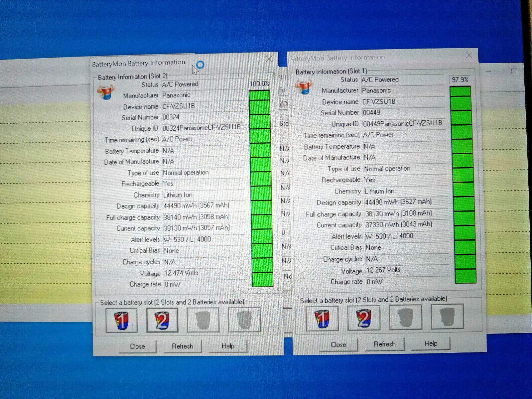Click Unique ID 00449PanasonicCF-VZSU1B
Viewport: 532px width, 399px height.
point(404,123)
